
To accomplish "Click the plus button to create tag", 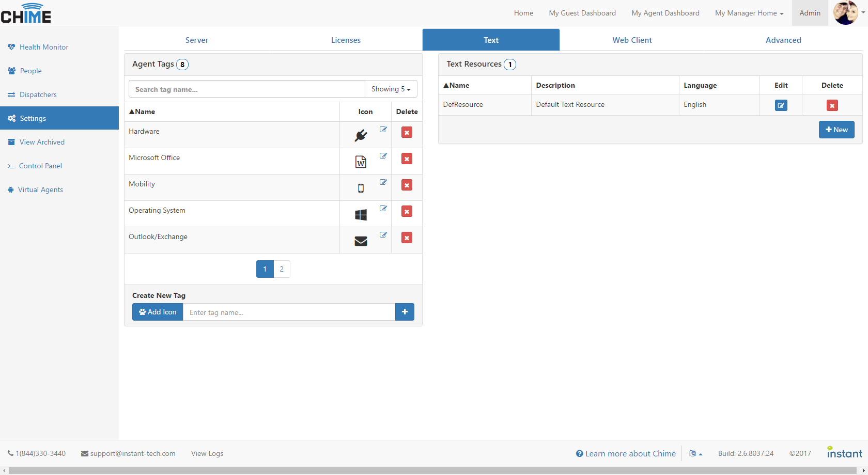I will click(x=405, y=312).
